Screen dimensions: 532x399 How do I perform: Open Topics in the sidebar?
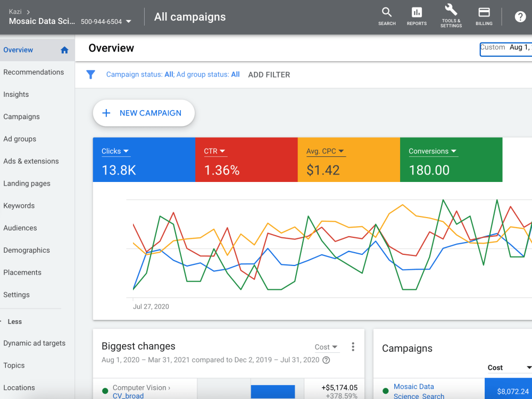pyautogui.click(x=14, y=365)
